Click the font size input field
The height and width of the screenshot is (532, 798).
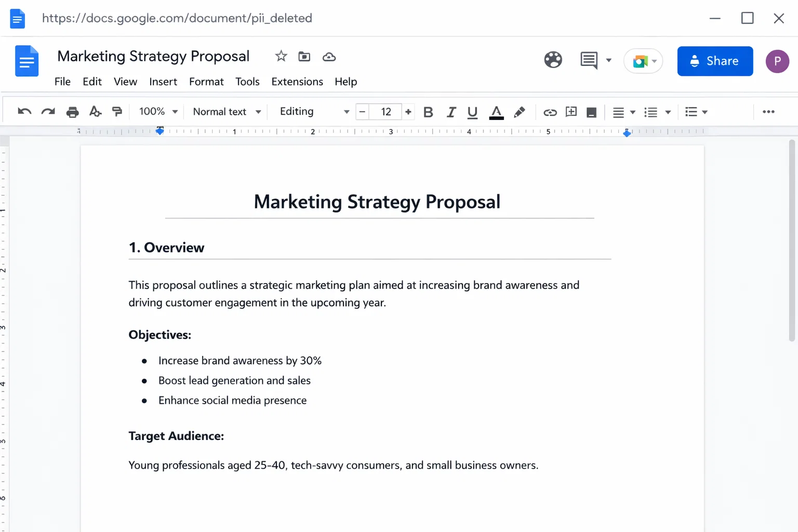385,112
